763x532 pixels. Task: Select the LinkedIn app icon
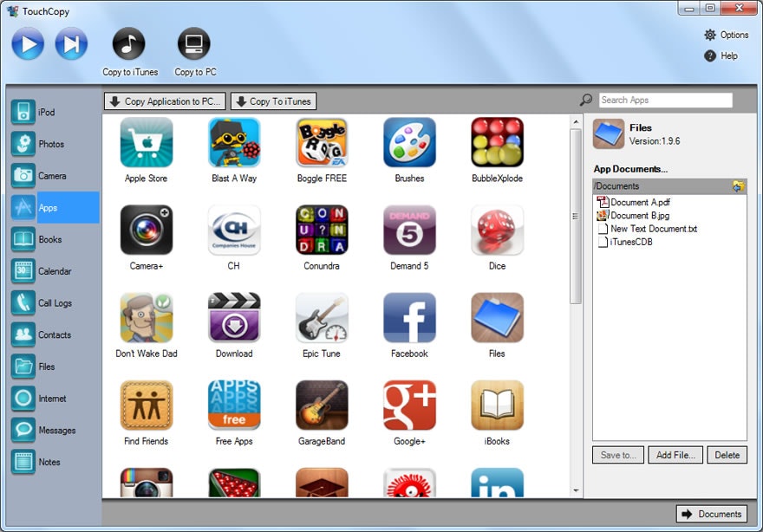click(497, 483)
